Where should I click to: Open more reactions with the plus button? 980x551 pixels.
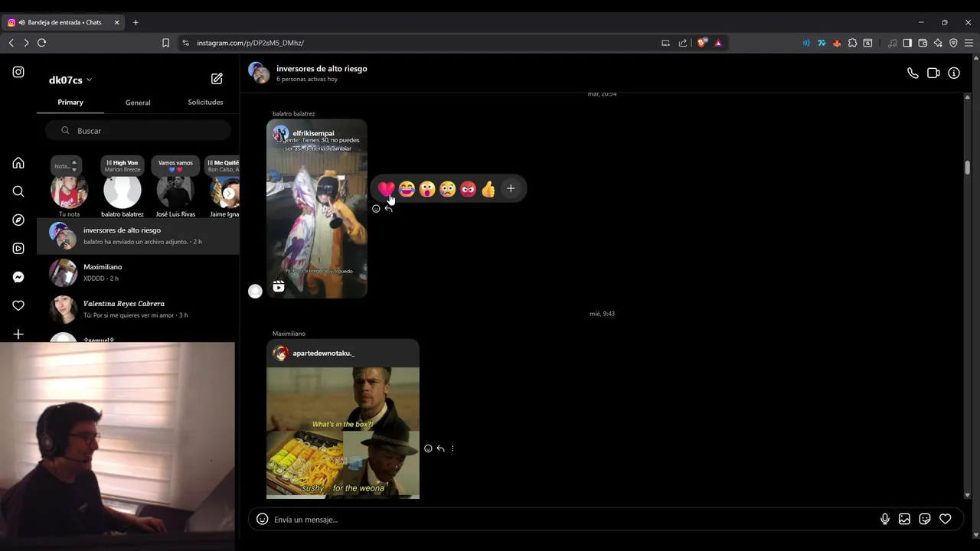pyautogui.click(x=511, y=188)
